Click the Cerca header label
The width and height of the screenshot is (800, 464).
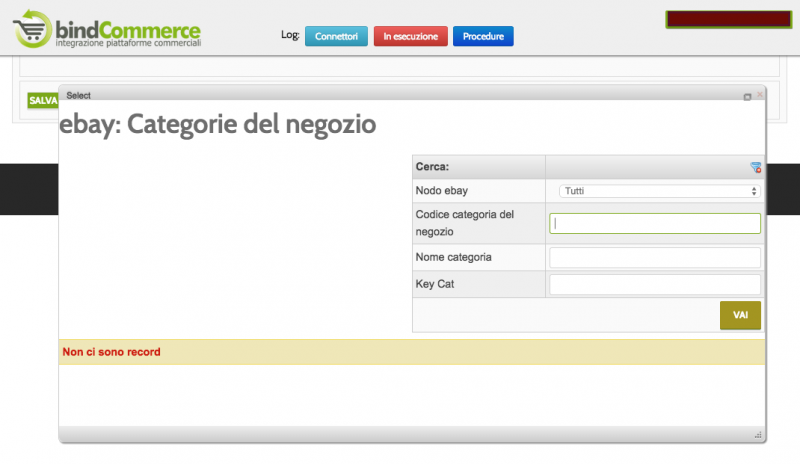(x=432, y=167)
